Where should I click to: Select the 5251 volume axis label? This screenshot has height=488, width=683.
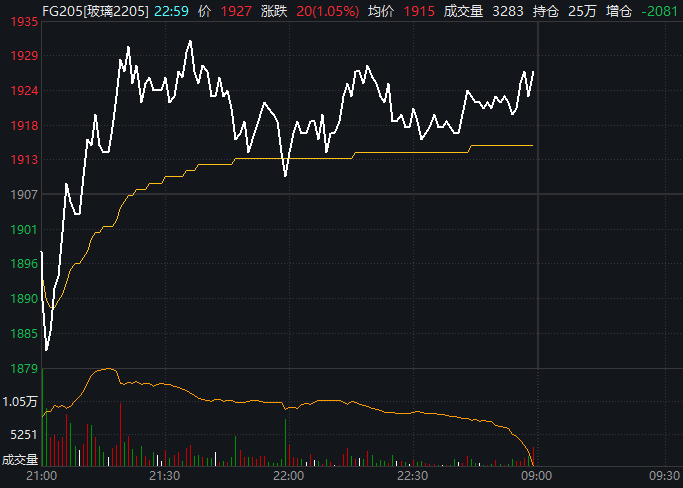point(21,435)
